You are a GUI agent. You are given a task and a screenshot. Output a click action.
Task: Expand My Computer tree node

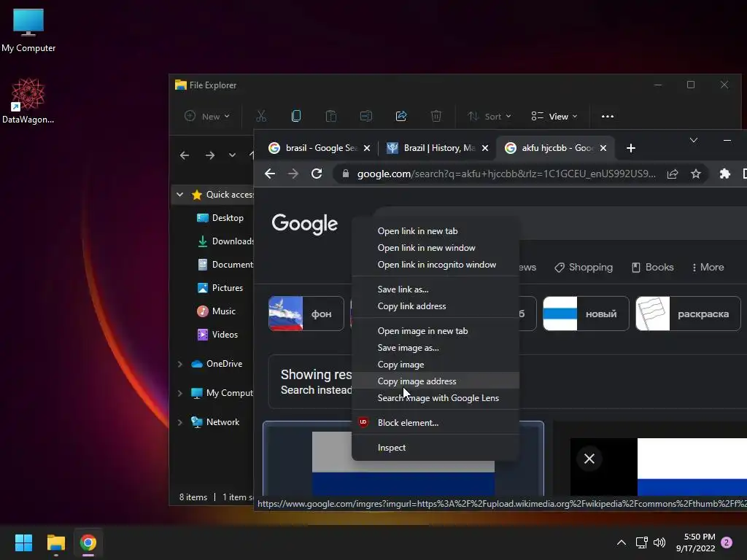pos(179,393)
